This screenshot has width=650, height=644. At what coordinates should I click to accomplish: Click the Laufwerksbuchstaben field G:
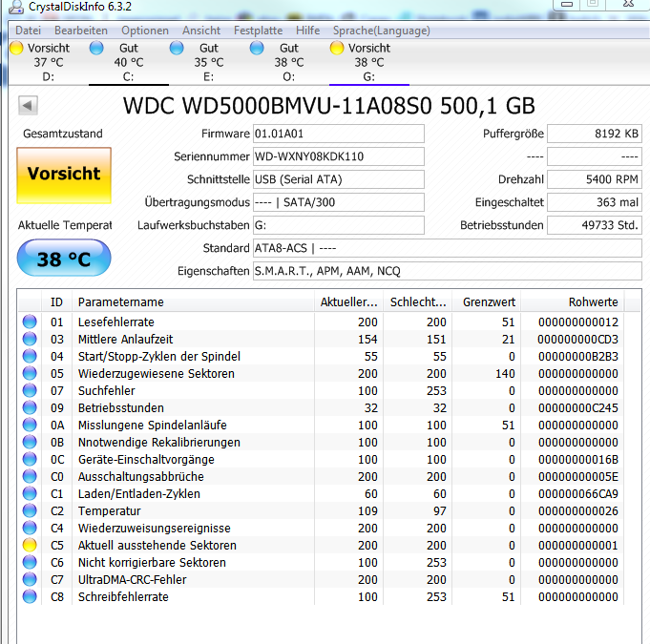[339, 225]
